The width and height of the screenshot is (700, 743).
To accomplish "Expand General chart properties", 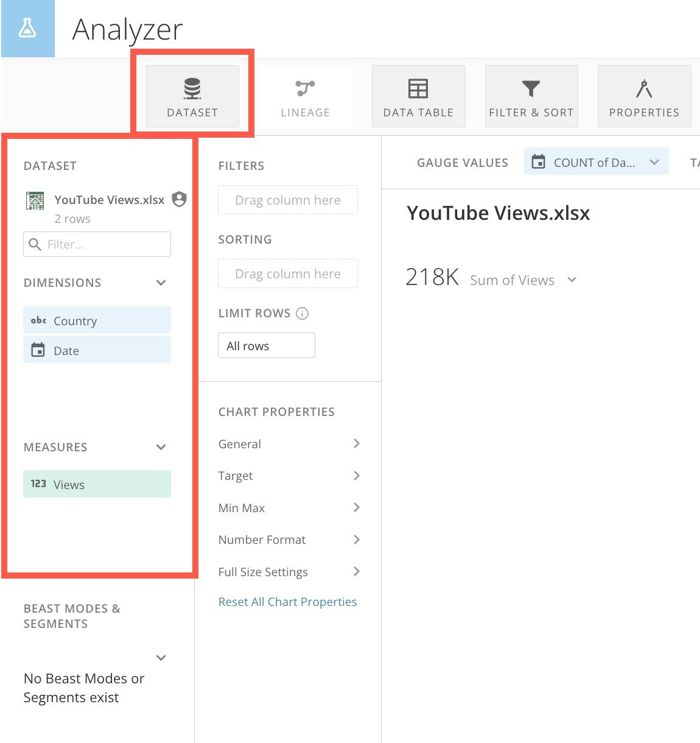I will tap(289, 444).
